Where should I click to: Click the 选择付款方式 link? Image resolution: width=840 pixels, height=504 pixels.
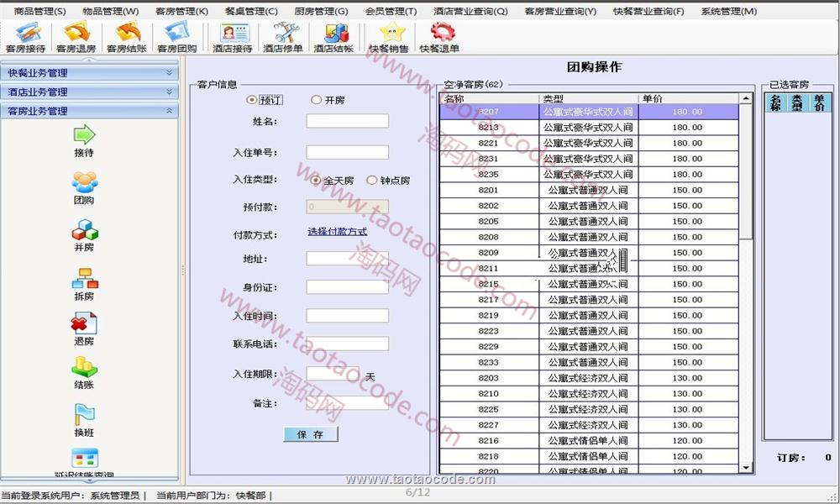pos(337,232)
